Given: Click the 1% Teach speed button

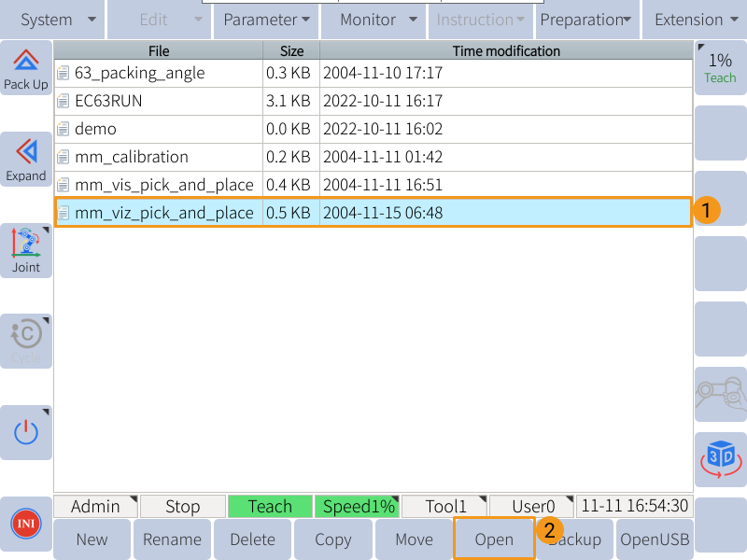Looking at the screenshot, I should point(721,68).
